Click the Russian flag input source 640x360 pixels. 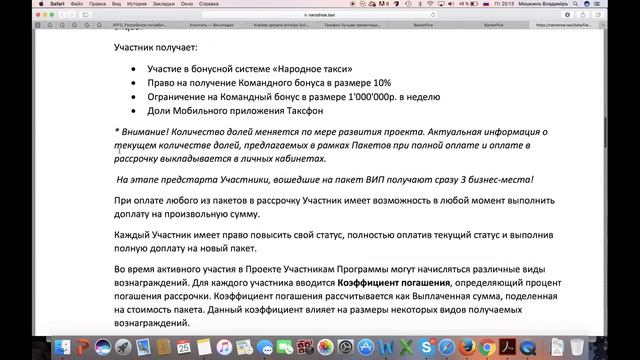point(486,4)
